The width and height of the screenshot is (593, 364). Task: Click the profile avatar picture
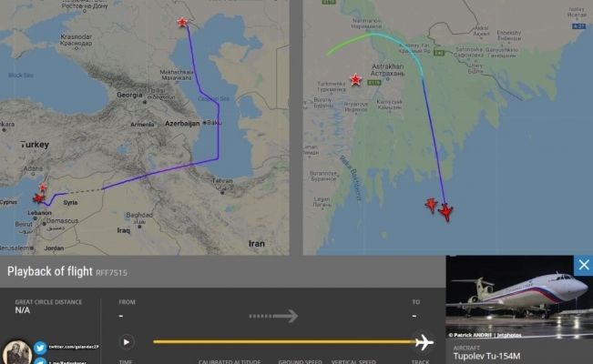(16, 353)
